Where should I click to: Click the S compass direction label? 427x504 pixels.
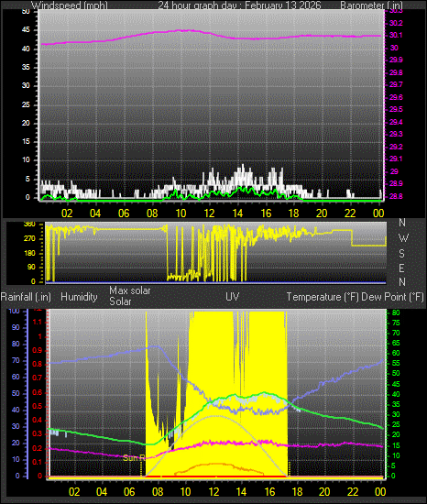pyautogui.click(x=401, y=254)
